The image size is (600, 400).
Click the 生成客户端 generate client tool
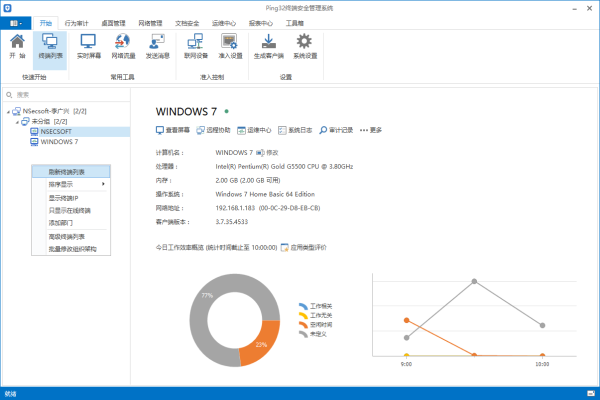[269, 47]
